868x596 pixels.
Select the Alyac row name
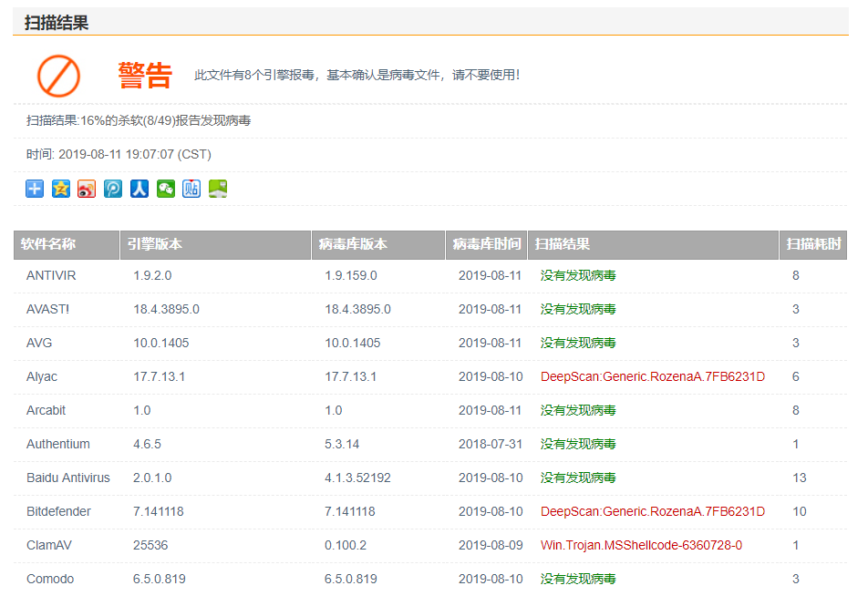point(42,377)
